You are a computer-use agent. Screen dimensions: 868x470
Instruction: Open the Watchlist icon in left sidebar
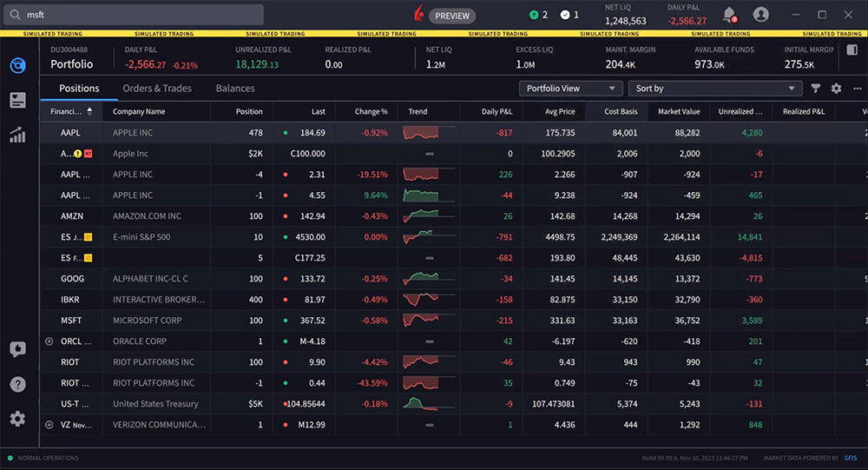coord(17,100)
